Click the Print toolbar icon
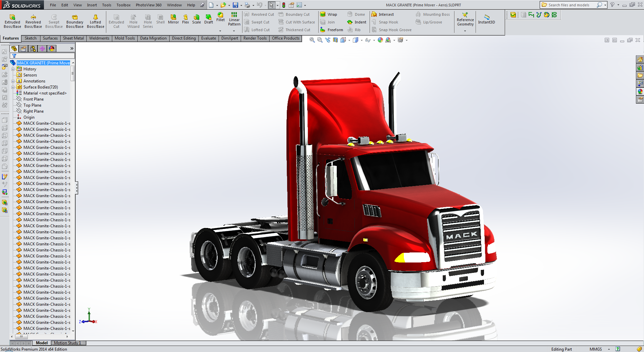The width and height of the screenshot is (644, 352). (x=247, y=5)
